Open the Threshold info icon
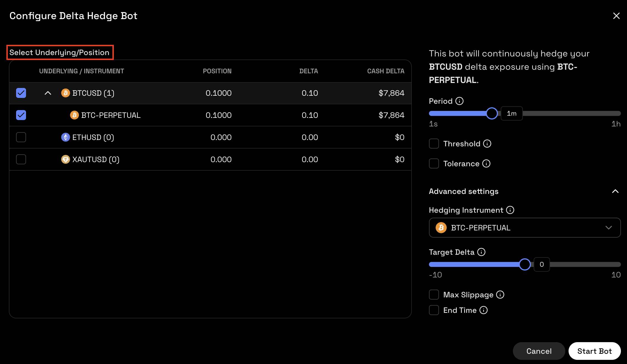Image resolution: width=627 pixels, height=364 pixels. [487, 144]
